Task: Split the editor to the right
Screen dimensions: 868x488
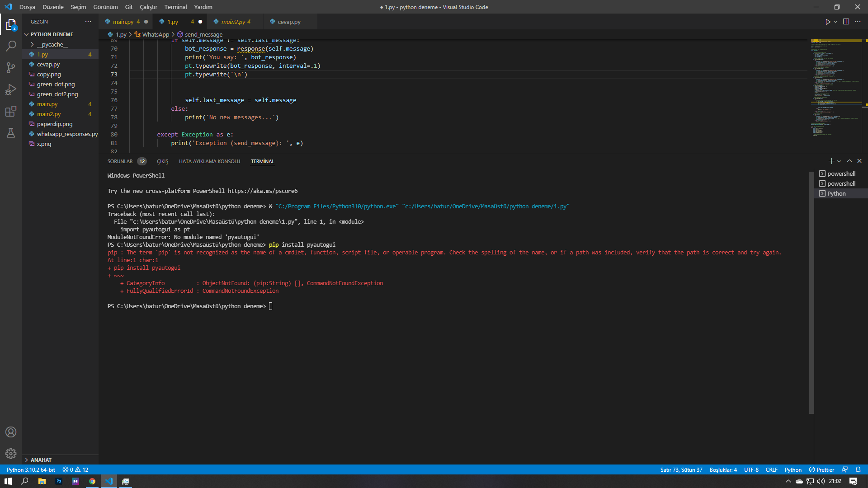Action: pyautogui.click(x=846, y=22)
